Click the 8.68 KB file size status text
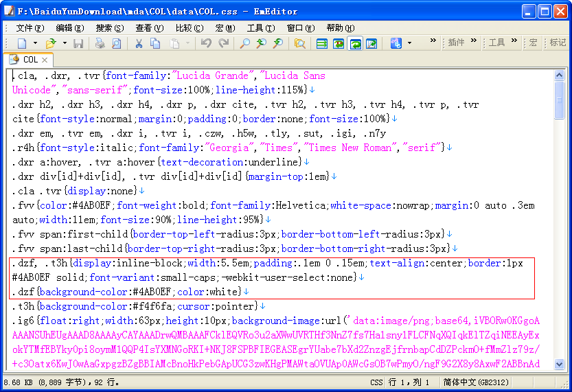This screenshot has width=572, height=392. point(61,382)
